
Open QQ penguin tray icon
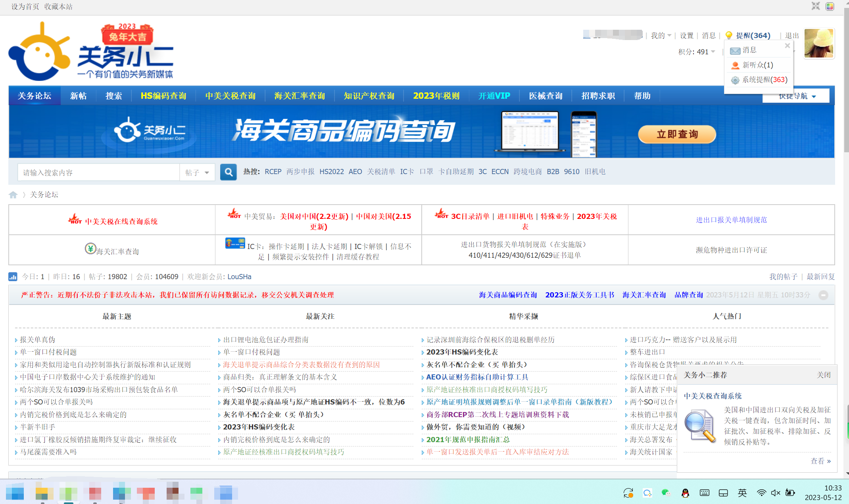click(685, 493)
